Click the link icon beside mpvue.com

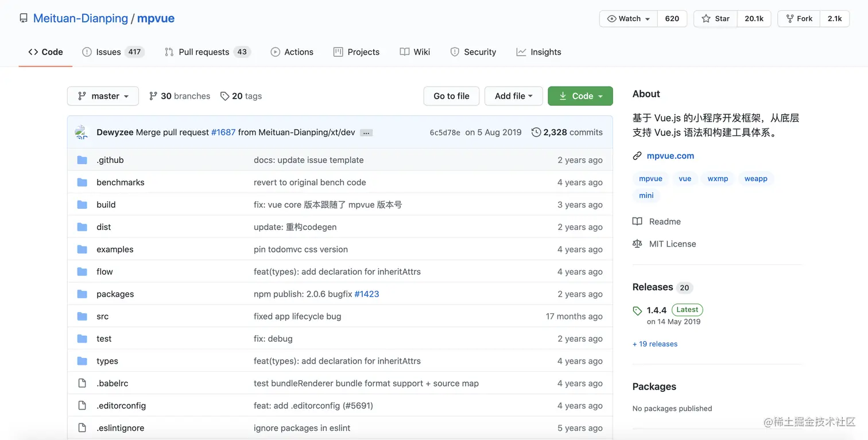point(637,156)
